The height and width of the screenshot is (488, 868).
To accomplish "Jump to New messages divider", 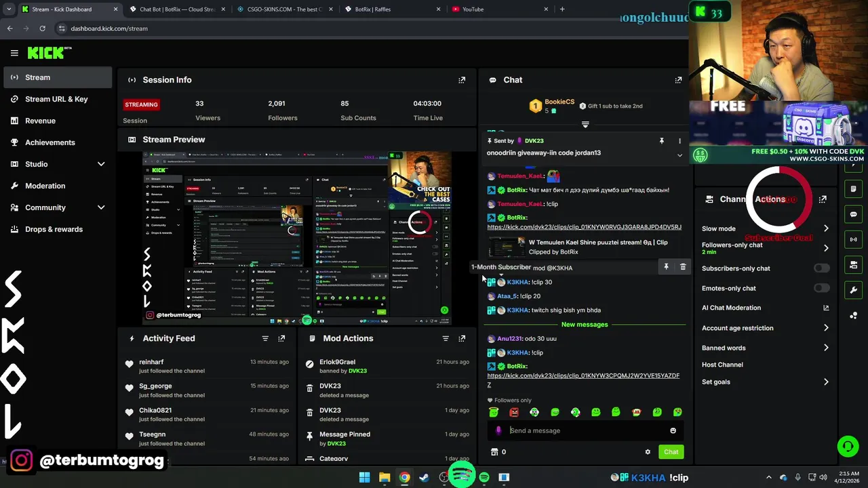I will click(585, 325).
